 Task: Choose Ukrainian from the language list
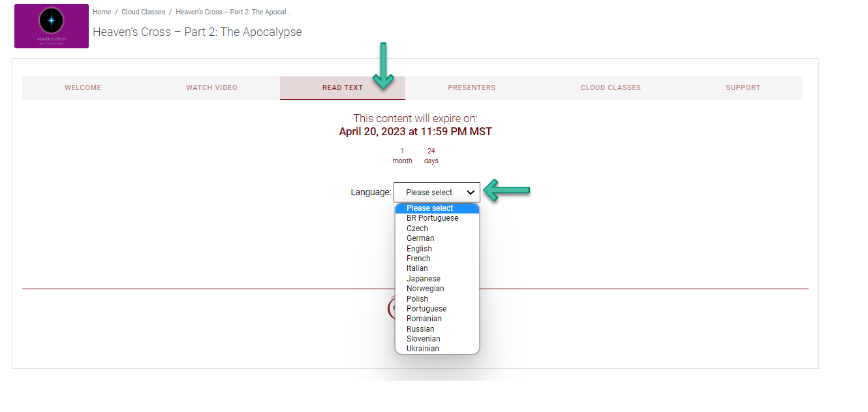click(437, 349)
